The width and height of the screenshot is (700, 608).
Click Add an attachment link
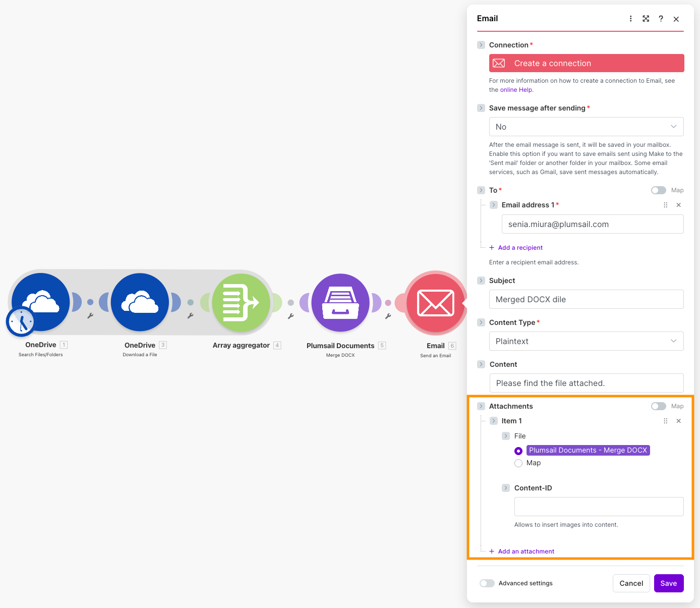point(526,551)
